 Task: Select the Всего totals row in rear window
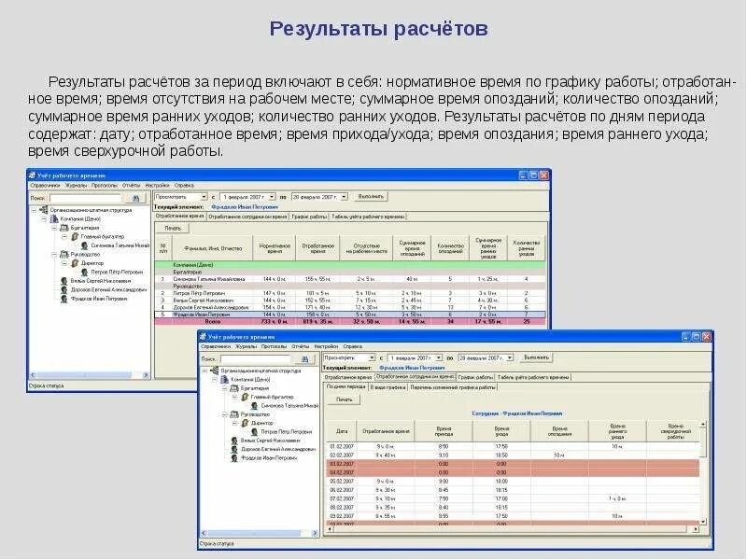click(x=350, y=322)
